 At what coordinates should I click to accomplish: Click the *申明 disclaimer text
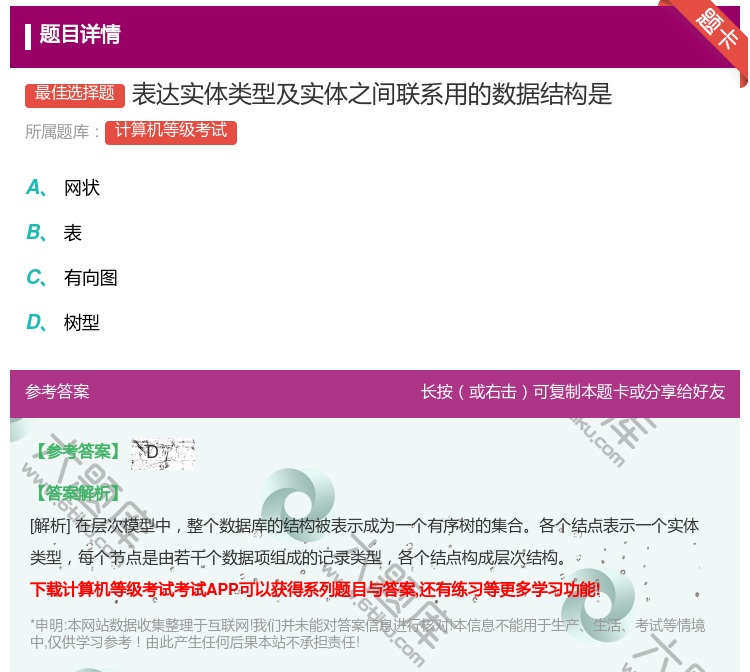(367, 634)
